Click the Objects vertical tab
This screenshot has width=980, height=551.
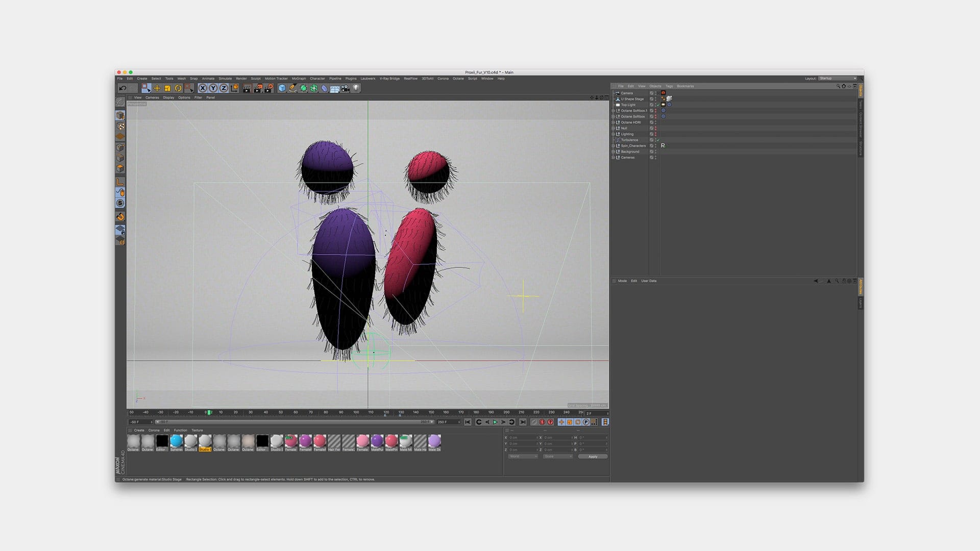pyautogui.click(x=860, y=91)
